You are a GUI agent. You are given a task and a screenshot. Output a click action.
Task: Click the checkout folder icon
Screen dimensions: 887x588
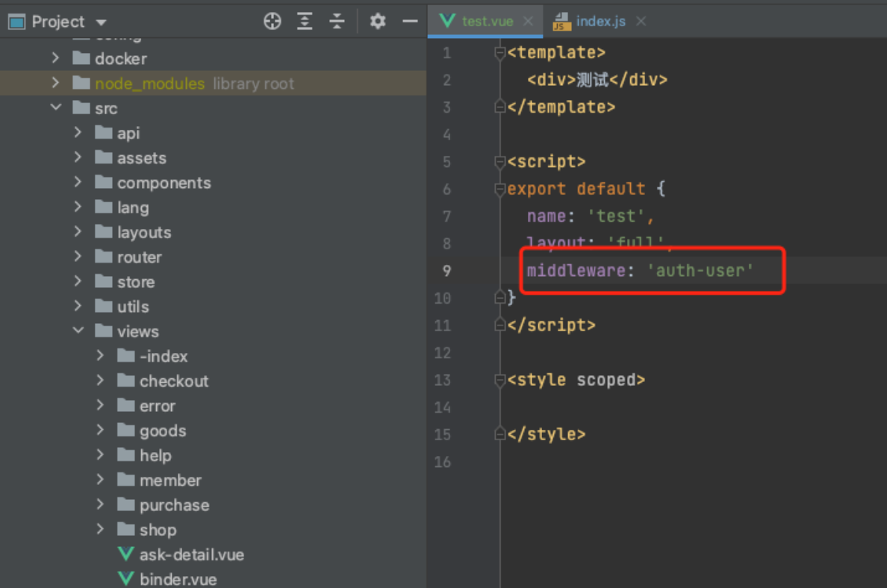(x=125, y=381)
